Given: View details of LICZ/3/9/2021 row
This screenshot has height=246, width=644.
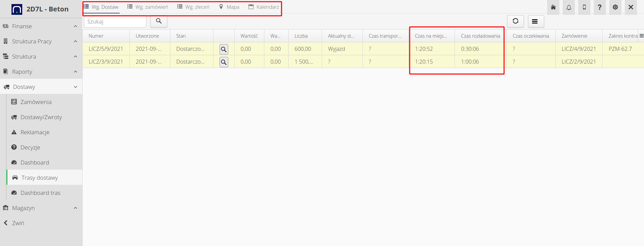Looking at the screenshot, I should (224, 62).
